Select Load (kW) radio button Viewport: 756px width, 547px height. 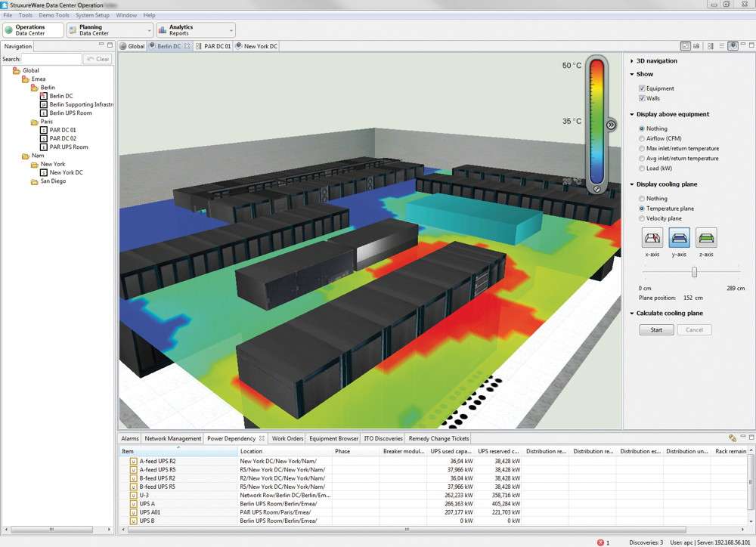(x=642, y=168)
